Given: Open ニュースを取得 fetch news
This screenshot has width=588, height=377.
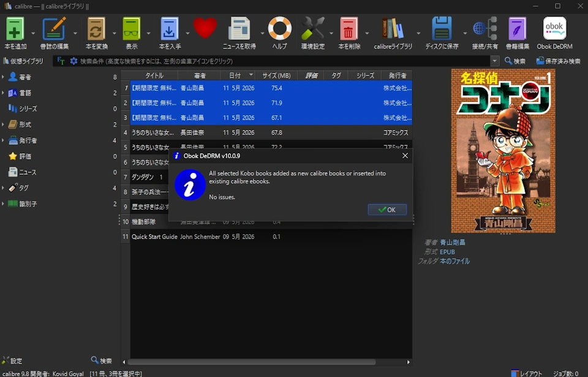Looking at the screenshot, I should click(x=239, y=29).
